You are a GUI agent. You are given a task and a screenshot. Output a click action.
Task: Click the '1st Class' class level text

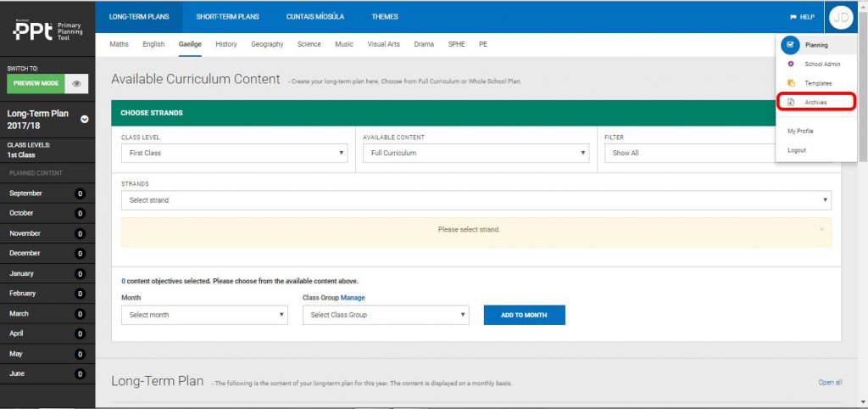click(x=21, y=155)
